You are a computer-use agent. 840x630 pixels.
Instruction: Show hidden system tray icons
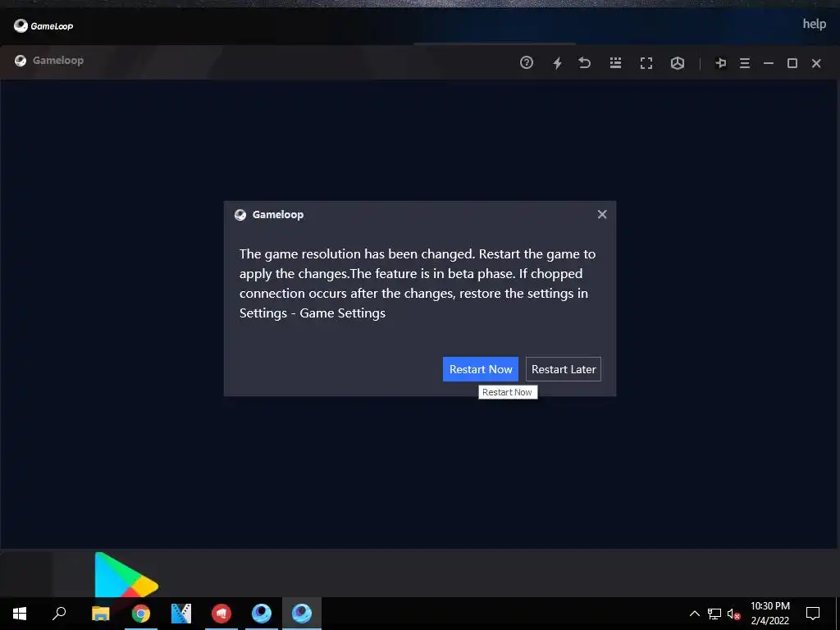click(694, 614)
